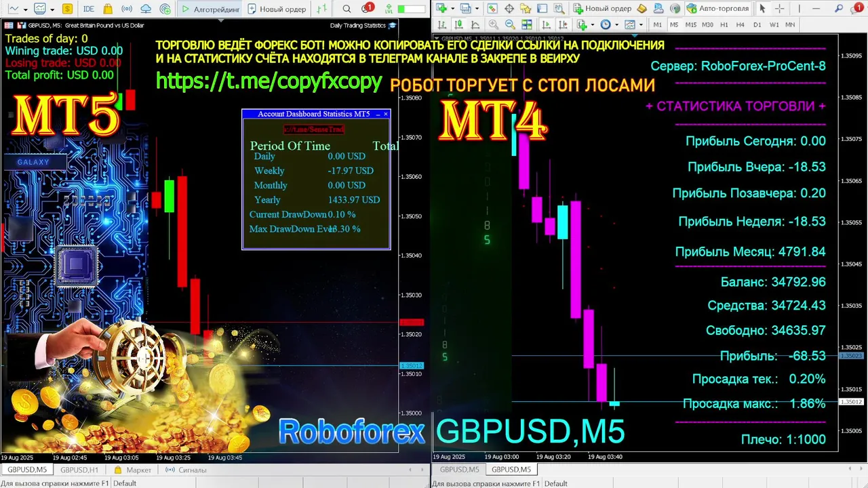Open MT5 second chart dropdown arrow
Image resolution: width=868 pixels, height=488 pixels.
[52, 9]
